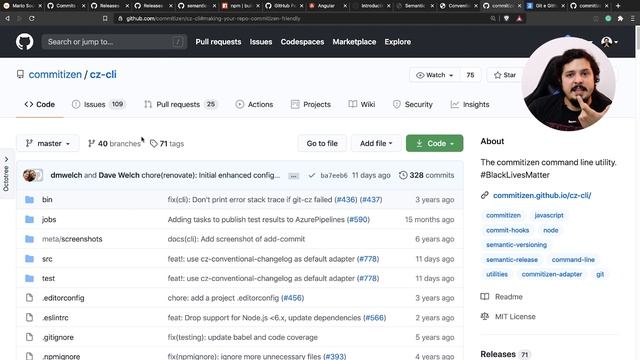The image size is (640, 360).
Task: Go back with the browser back arrow
Action: tap(7, 18)
